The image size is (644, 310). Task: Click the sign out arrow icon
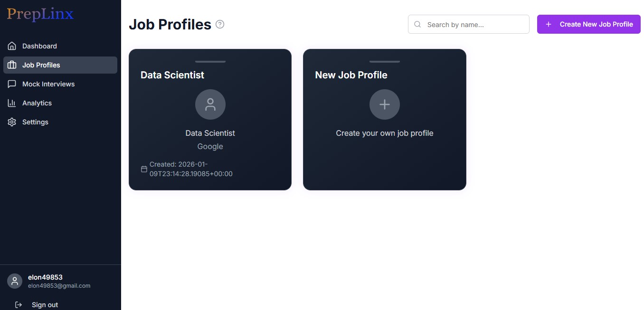(19, 305)
